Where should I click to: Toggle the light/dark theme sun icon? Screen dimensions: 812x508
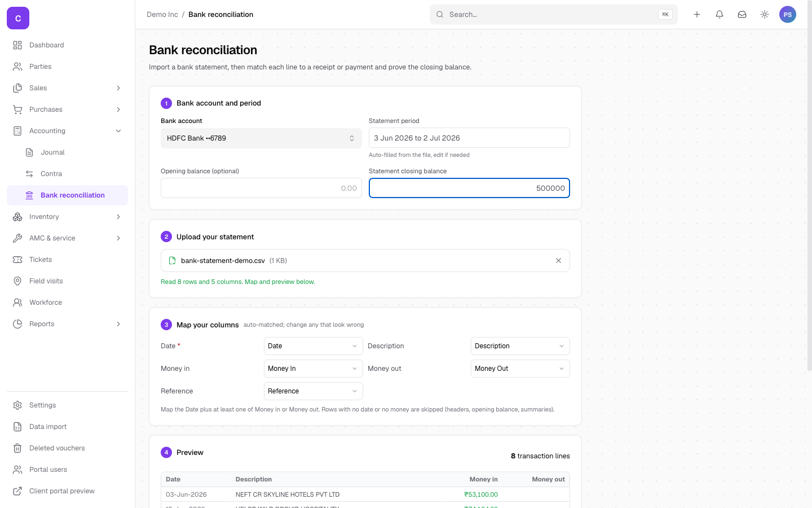765,15
